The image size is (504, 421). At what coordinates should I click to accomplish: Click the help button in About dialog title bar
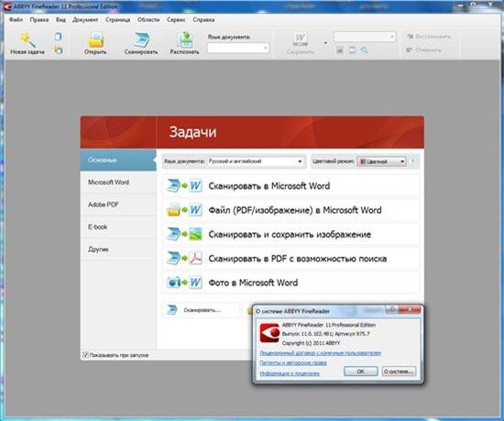[392, 309]
